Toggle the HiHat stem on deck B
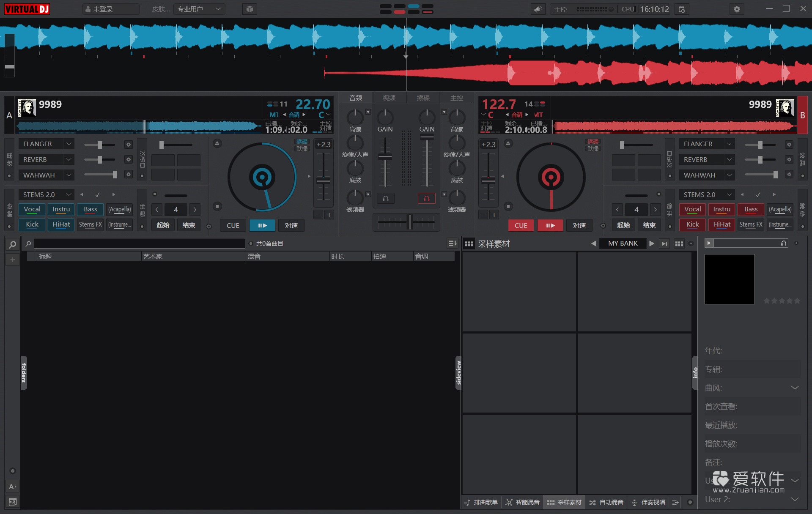 [x=722, y=224]
